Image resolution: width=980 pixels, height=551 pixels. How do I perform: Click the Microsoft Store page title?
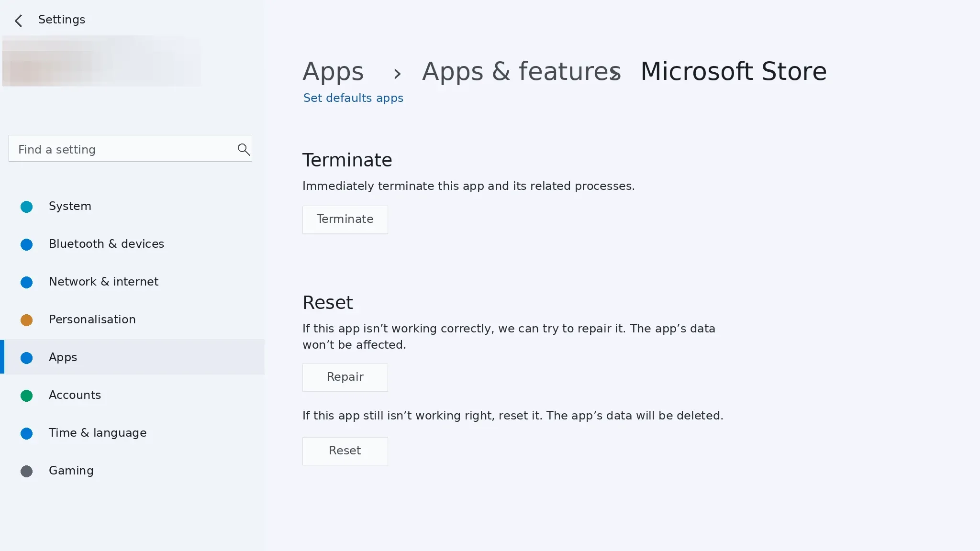734,72
